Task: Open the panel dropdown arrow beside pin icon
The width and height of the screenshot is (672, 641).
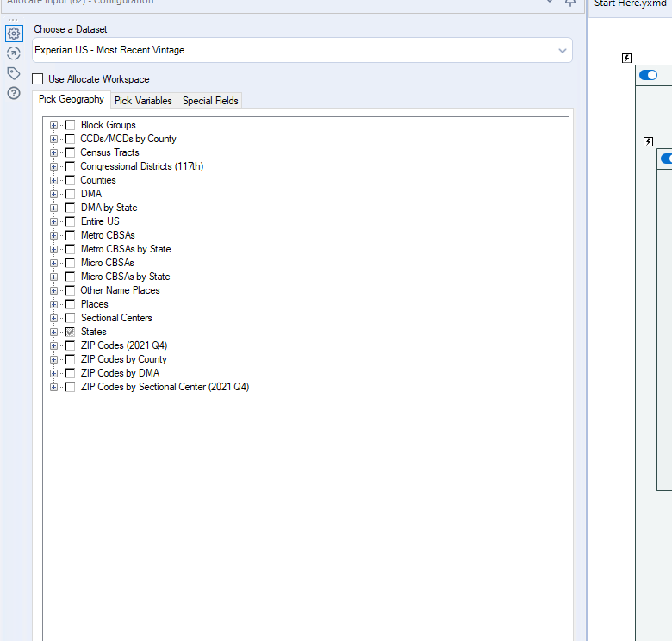Action: (550, 2)
